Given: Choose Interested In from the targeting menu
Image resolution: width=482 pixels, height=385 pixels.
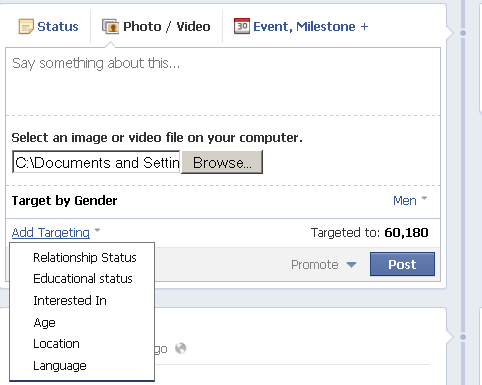Looking at the screenshot, I should (70, 301).
